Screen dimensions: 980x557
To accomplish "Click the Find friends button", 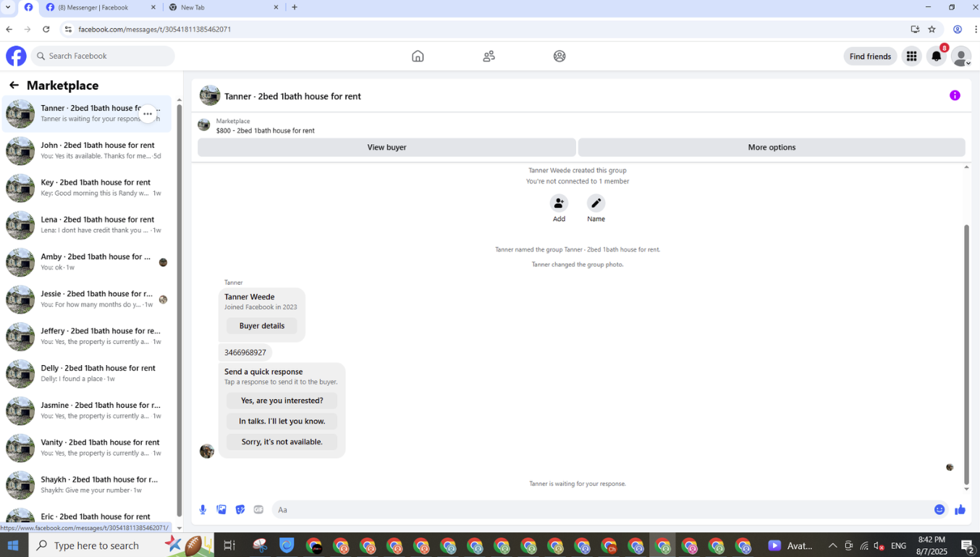I will 870,56.
